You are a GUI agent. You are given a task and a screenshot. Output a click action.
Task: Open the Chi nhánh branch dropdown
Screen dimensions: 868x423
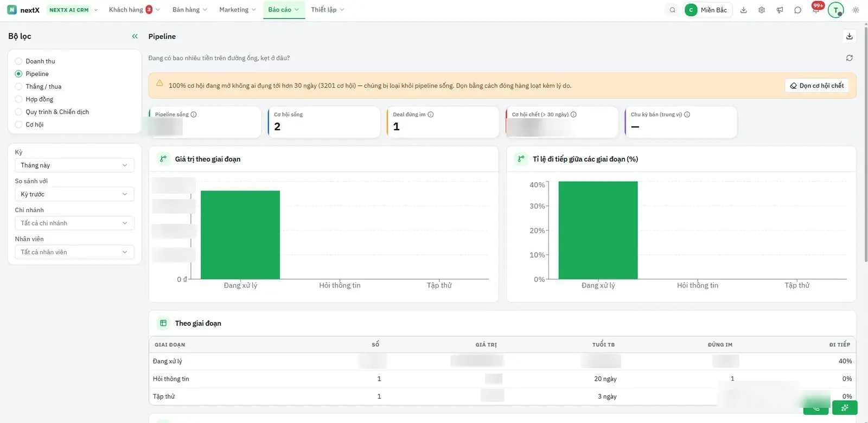pos(74,223)
